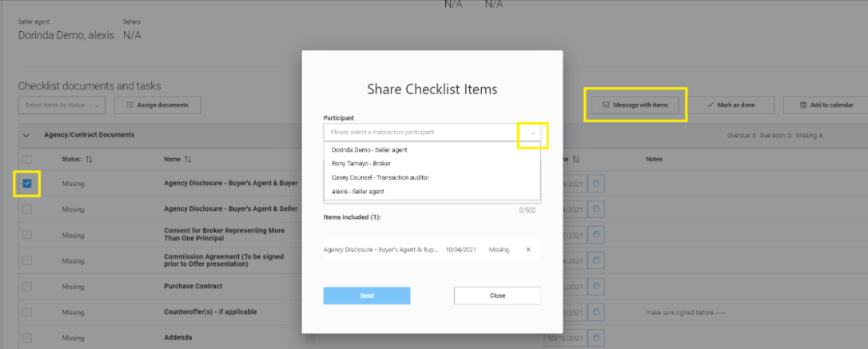Check the Purchase Contract row checkbox

point(27,286)
